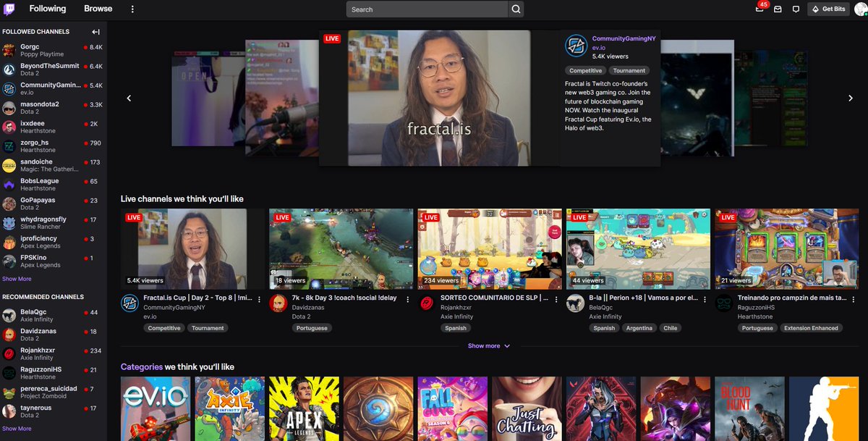Click Rojankhzxr avatar under the Axie stream card

click(427, 303)
